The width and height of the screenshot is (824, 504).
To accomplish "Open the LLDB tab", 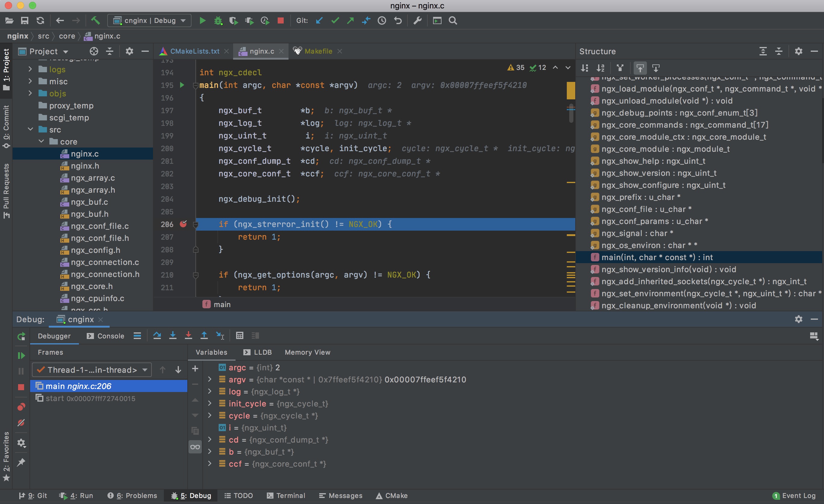I will (x=257, y=352).
